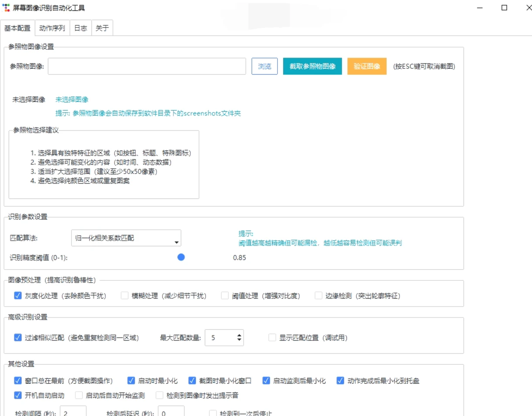Turn on 边缘检测 checkbox
This screenshot has width=532, height=416.
click(319, 296)
